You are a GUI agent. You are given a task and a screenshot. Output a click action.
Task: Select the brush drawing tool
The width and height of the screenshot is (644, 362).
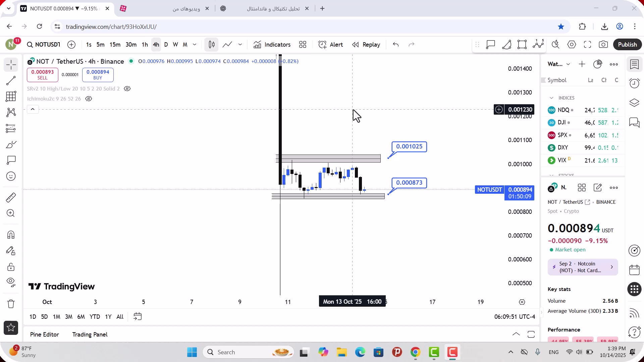pos(11,144)
